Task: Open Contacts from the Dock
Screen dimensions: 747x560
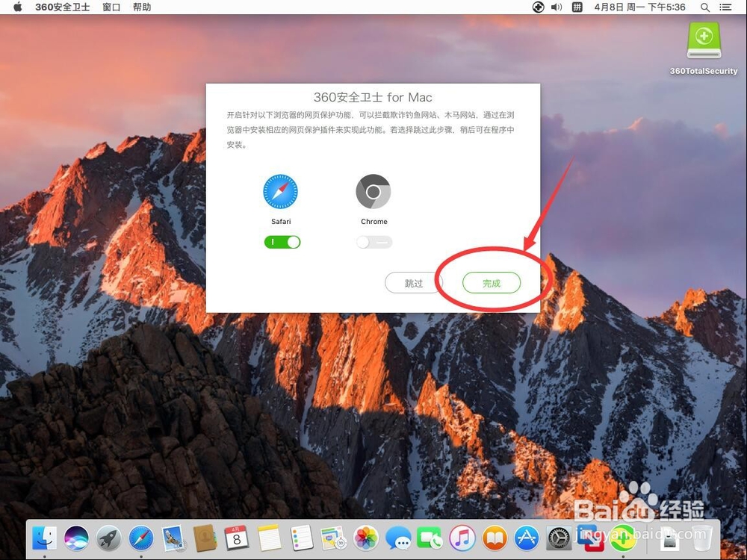Action: 205,538
